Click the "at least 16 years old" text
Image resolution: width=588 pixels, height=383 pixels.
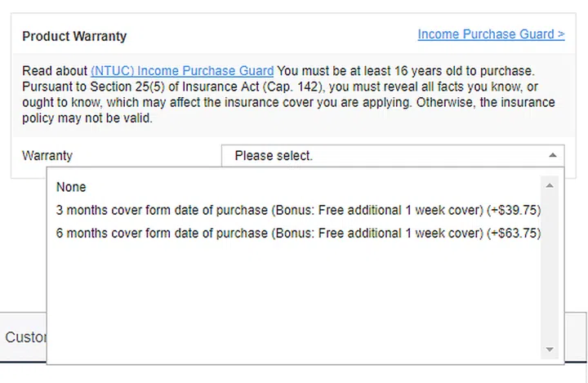tap(403, 71)
